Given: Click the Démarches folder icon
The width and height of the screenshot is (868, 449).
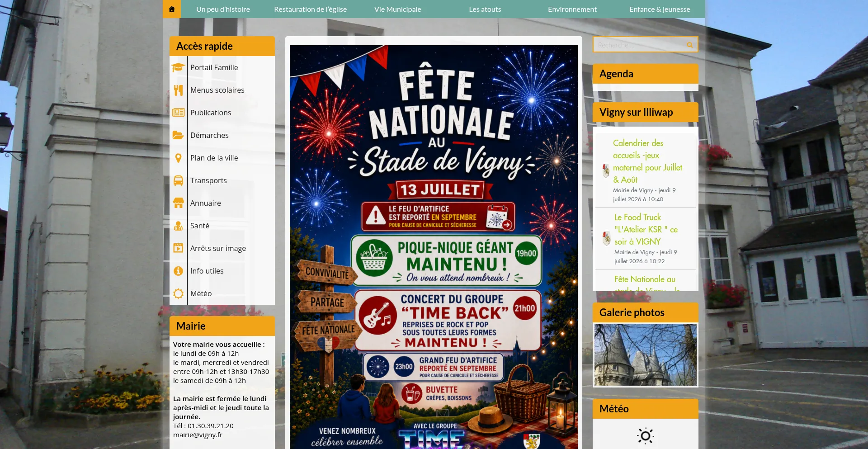Looking at the screenshot, I should click(x=178, y=135).
